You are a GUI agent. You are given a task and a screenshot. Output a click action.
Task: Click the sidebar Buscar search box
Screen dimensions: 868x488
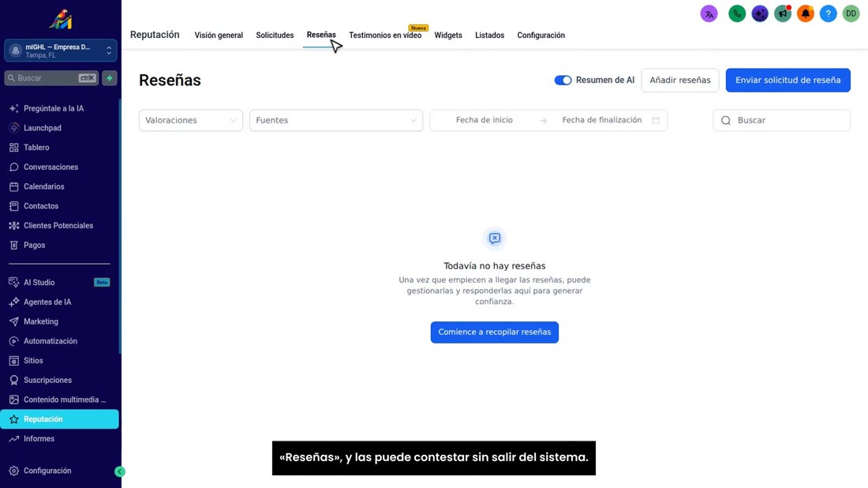[x=51, y=78]
